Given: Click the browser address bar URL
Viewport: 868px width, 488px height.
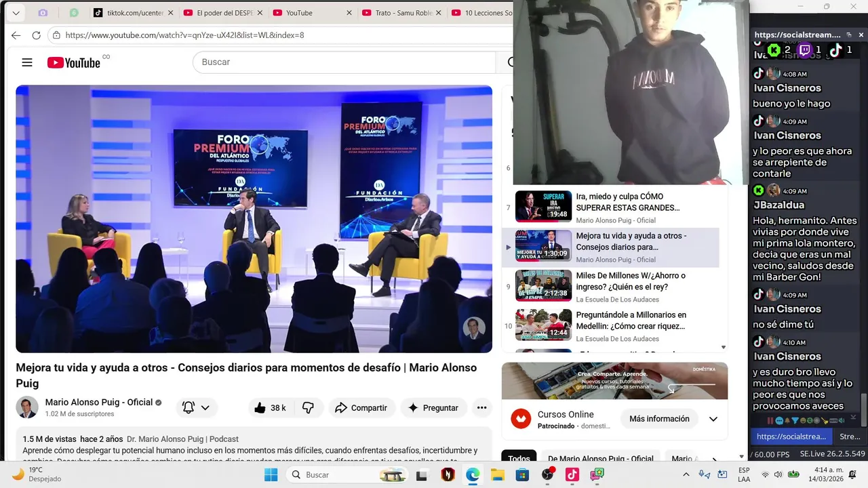Looking at the screenshot, I should click(x=184, y=35).
